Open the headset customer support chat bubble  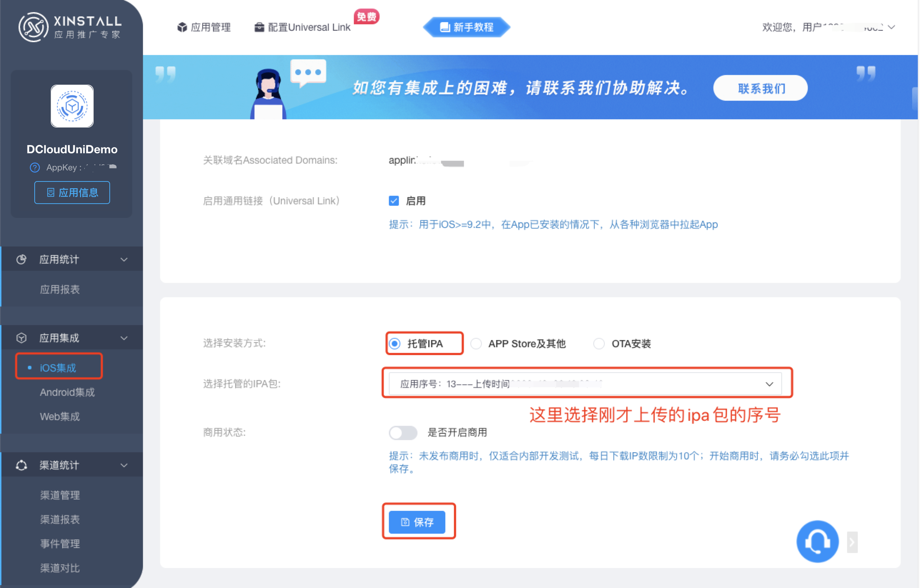tap(817, 542)
